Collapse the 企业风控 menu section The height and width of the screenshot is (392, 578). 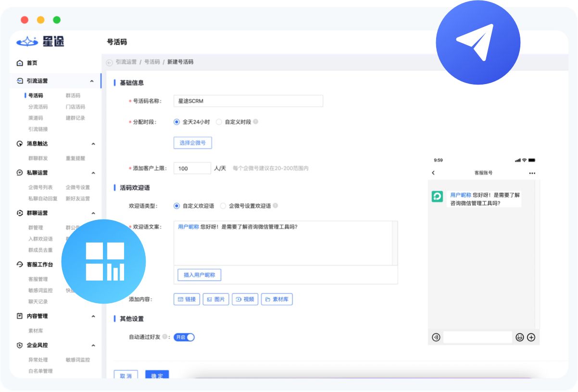click(x=93, y=345)
